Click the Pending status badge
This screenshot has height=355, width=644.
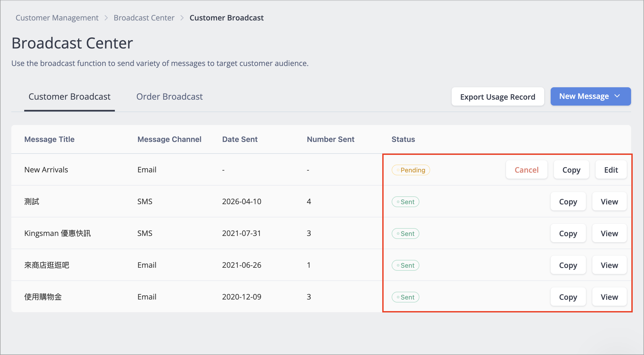pos(411,170)
